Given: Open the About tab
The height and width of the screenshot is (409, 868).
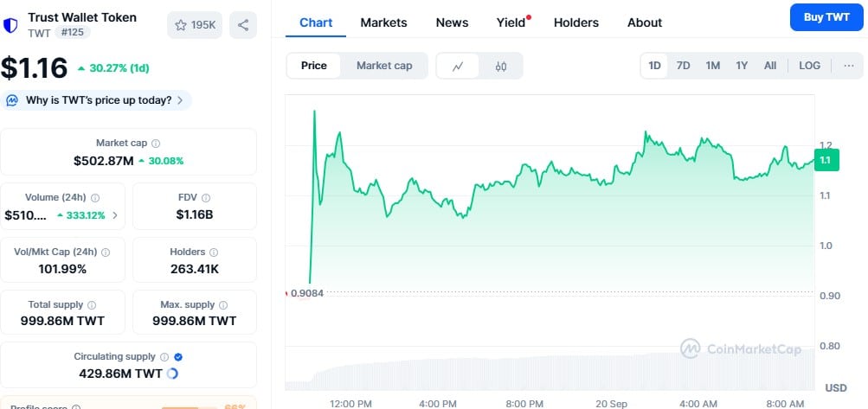Looking at the screenshot, I should [645, 22].
